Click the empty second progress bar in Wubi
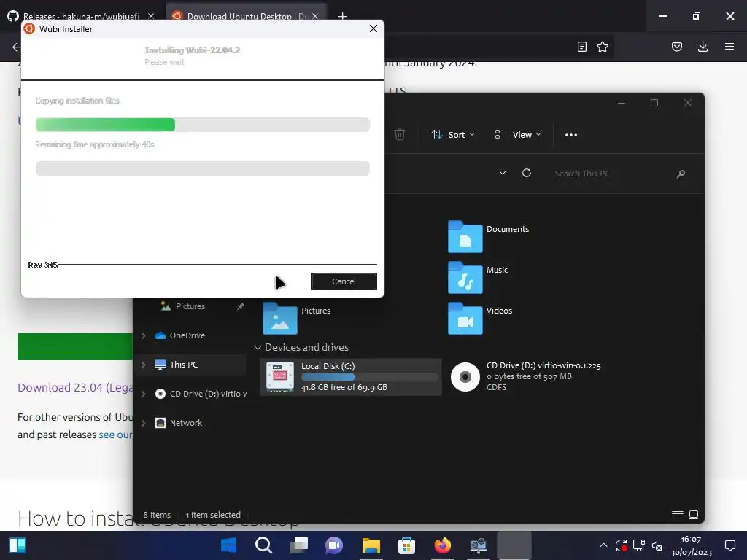This screenshot has height=560, width=747. (203, 168)
